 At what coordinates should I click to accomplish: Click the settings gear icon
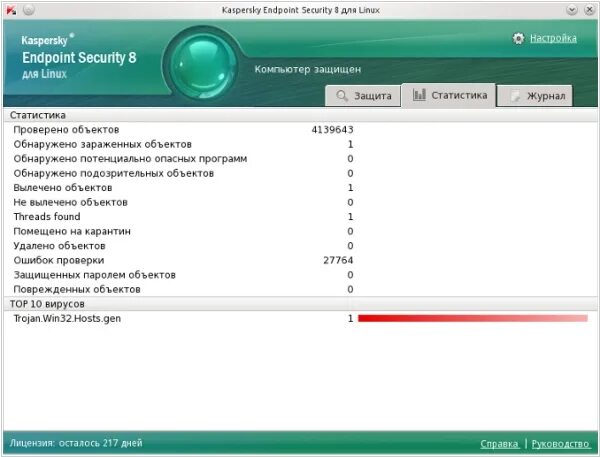pyautogui.click(x=518, y=38)
